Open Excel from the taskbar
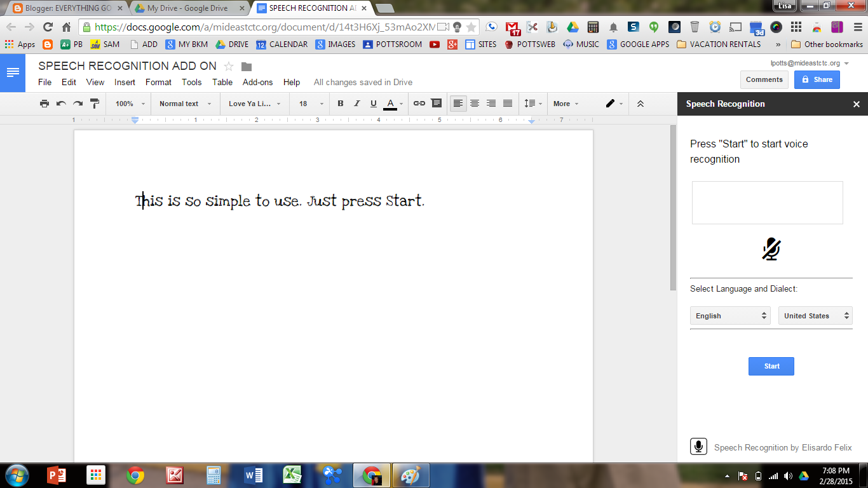This screenshot has width=868, height=488. 292,475
